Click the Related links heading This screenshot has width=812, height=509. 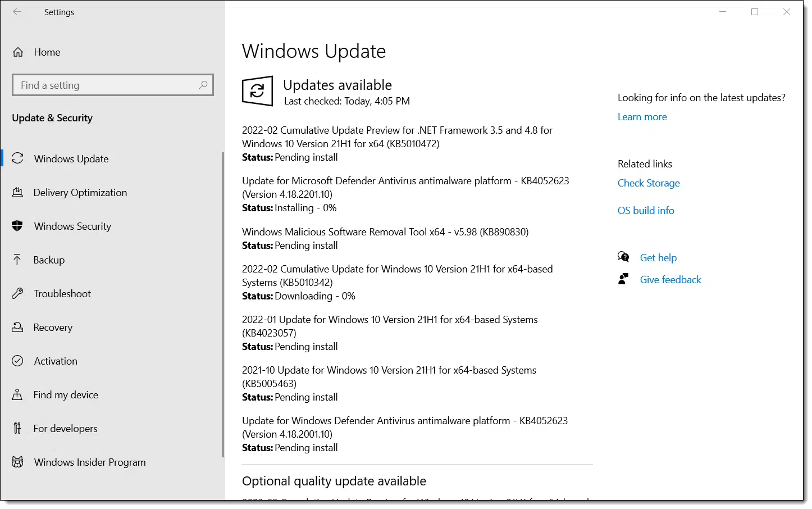pos(645,164)
